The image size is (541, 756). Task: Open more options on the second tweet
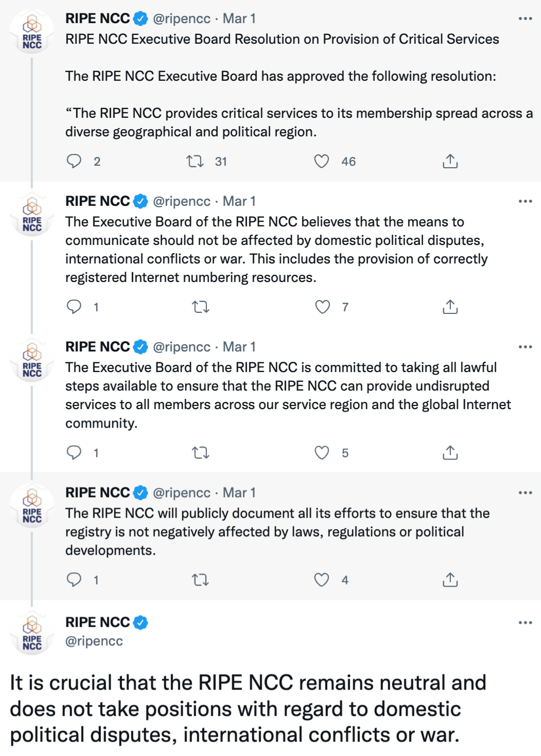(x=525, y=201)
